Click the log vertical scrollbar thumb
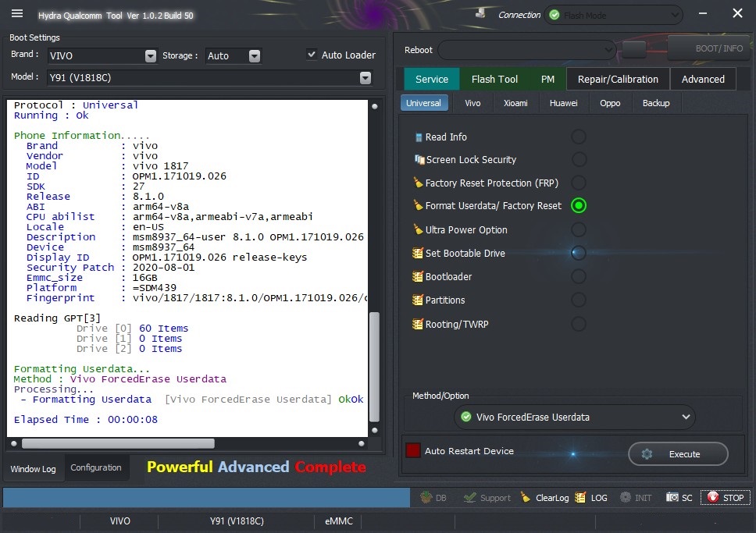The image size is (756, 533). click(x=374, y=367)
